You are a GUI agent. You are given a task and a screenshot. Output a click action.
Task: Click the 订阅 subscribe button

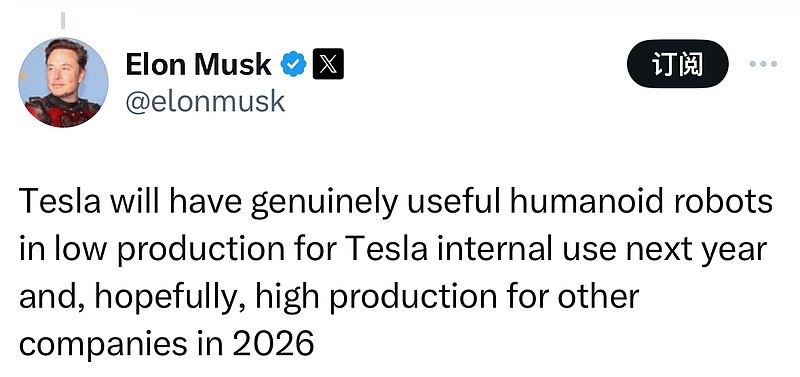click(x=678, y=64)
